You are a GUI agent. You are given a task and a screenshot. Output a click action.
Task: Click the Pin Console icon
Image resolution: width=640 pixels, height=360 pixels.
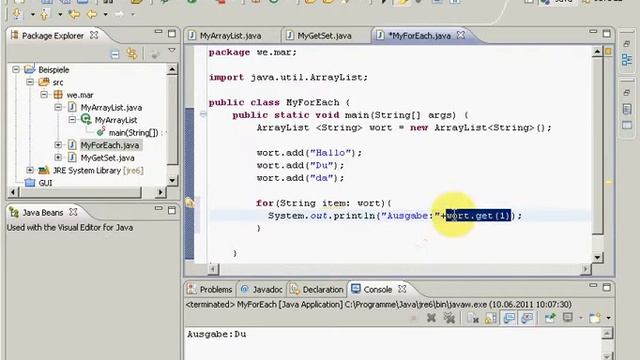pyautogui.click(x=550, y=318)
